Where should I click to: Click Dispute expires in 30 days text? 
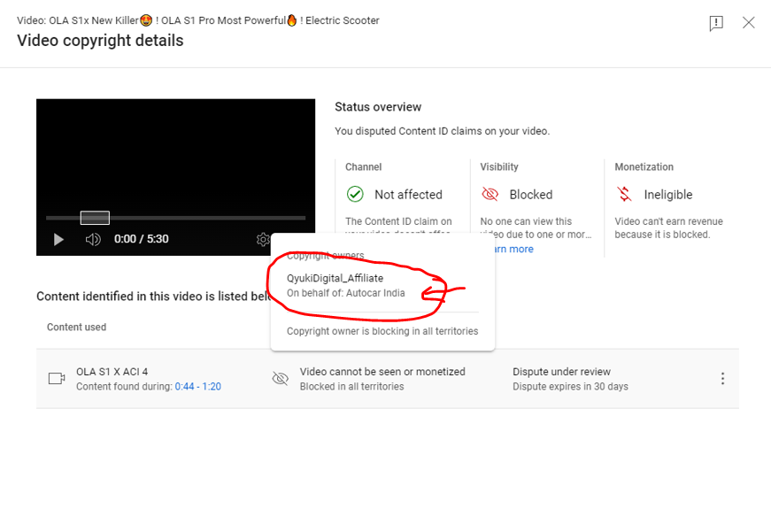(x=570, y=387)
